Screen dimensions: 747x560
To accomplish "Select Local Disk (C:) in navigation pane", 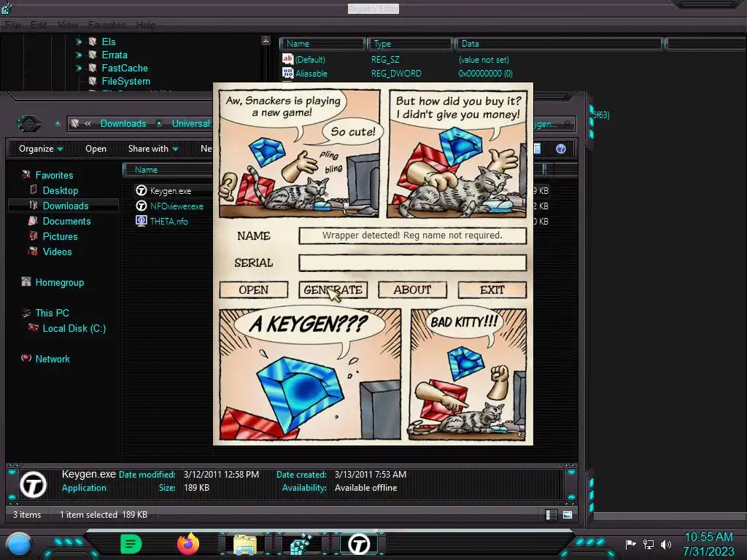I will tap(74, 328).
